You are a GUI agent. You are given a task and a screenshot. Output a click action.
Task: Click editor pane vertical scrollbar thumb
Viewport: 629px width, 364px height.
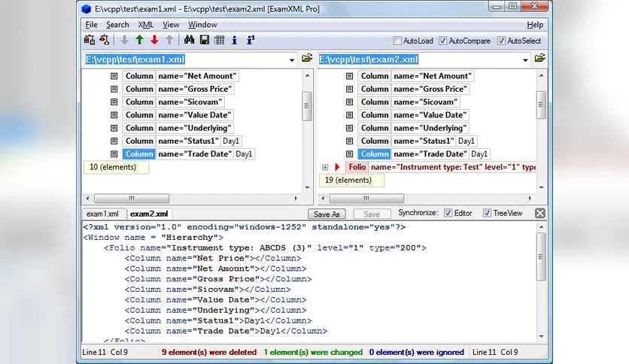click(x=541, y=256)
